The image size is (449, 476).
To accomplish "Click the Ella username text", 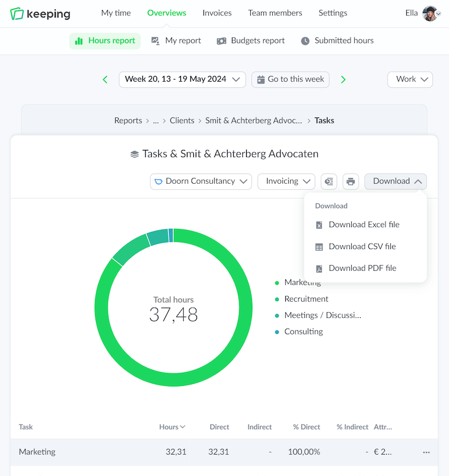I will tap(412, 13).
